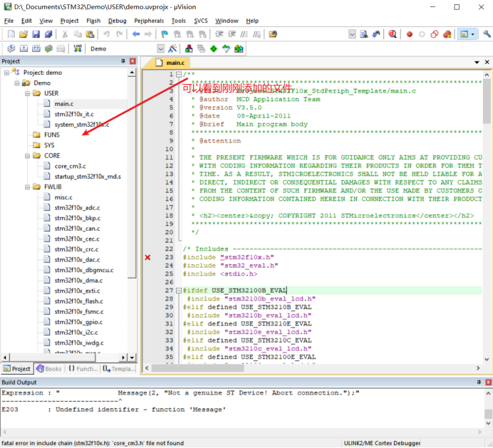Viewport: 493px width, 448px height.
Task: Open the Project menu
Action: [x=69, y=21]
